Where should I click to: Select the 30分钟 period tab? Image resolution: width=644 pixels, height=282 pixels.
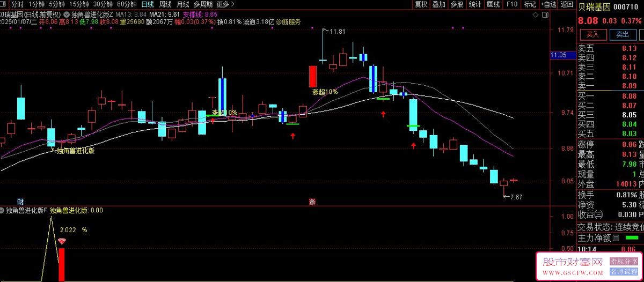(103, 4)
